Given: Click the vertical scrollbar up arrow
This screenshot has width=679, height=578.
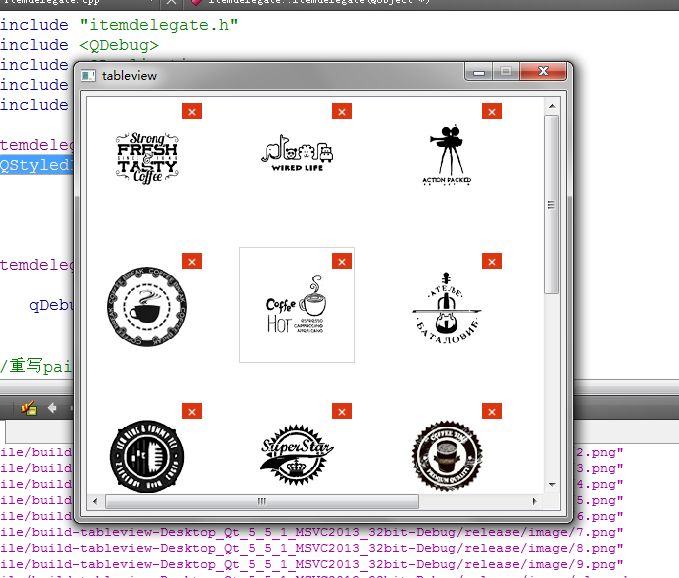Looking at the screenshot, I should point(552,106).
